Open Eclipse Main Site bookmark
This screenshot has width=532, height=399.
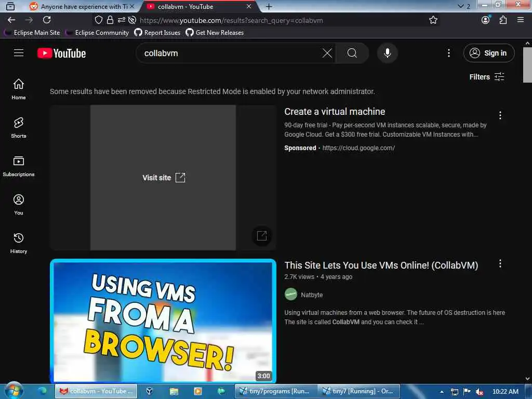[x=32, y=33]
